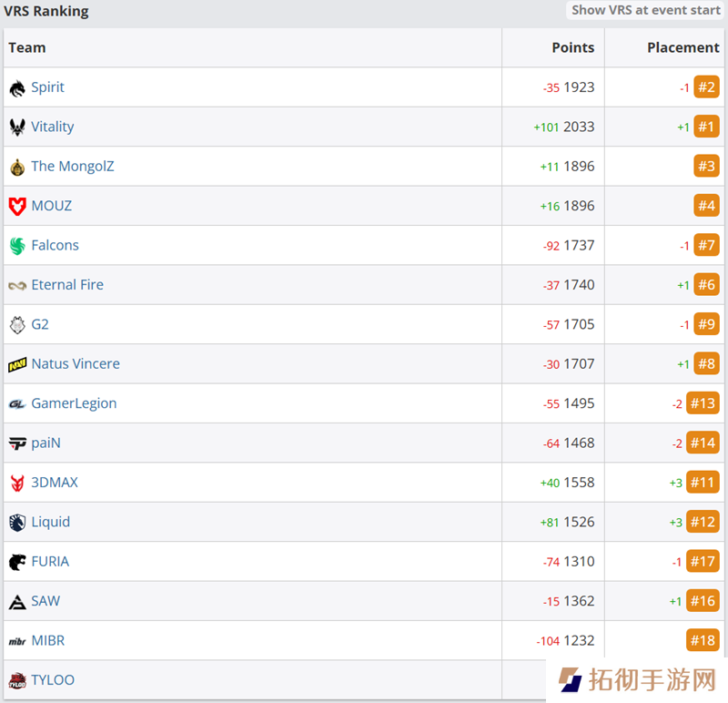Open the Eternal Fire team link
This screenshot has width=728, height=703.
click(67, 284)
